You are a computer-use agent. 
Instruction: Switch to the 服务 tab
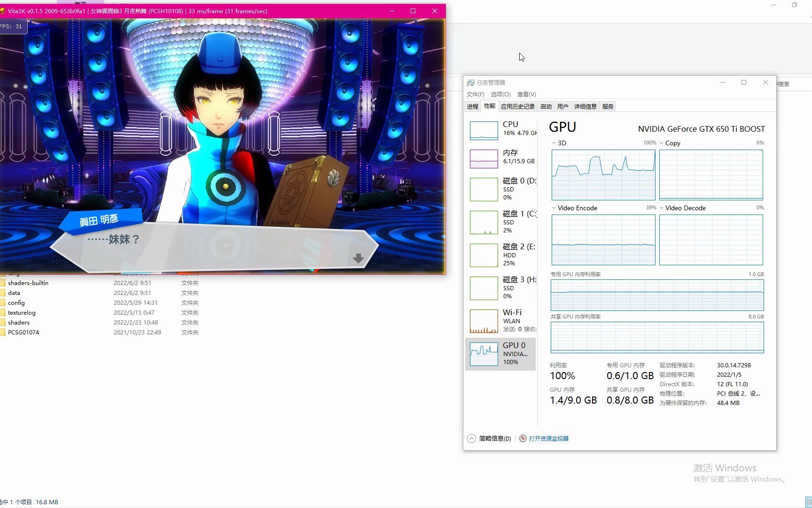point(608,107)
